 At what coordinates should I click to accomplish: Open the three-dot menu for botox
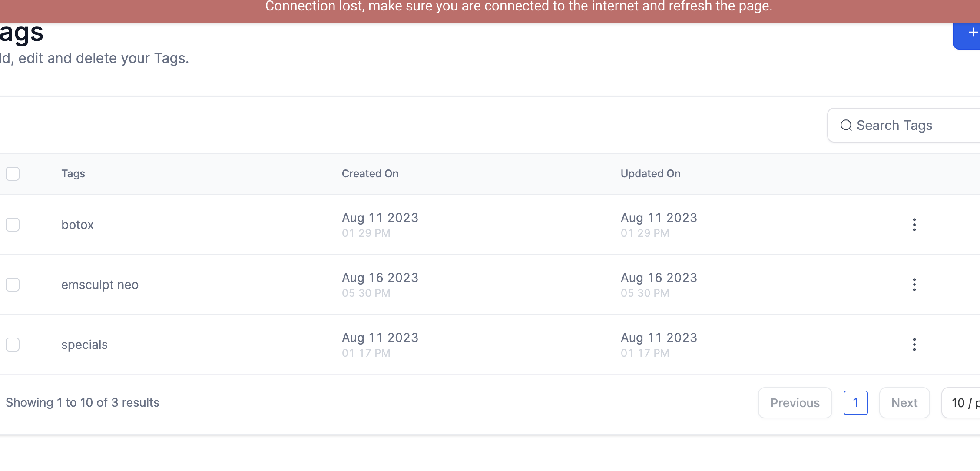coord(914,225)
